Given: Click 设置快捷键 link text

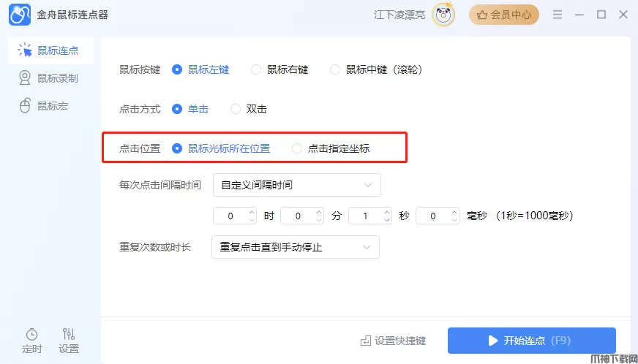Looking at the screenshot, I should pyautogui.click(x=400, y=341).
